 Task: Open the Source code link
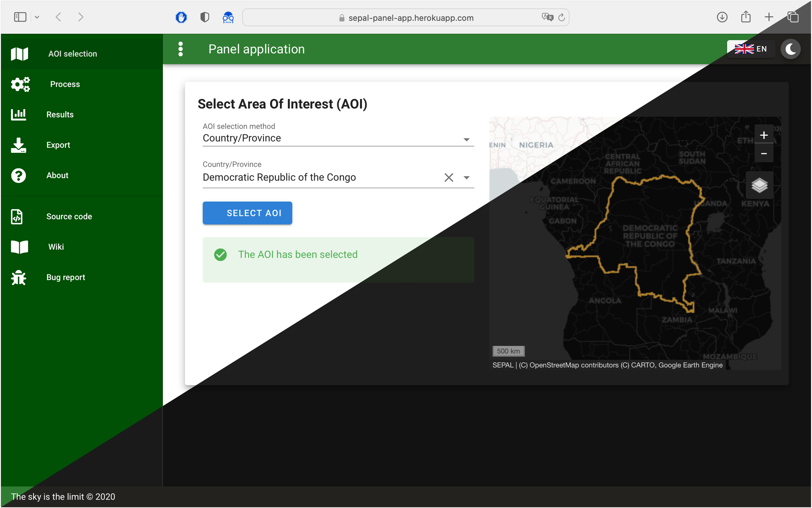(69, 217)
